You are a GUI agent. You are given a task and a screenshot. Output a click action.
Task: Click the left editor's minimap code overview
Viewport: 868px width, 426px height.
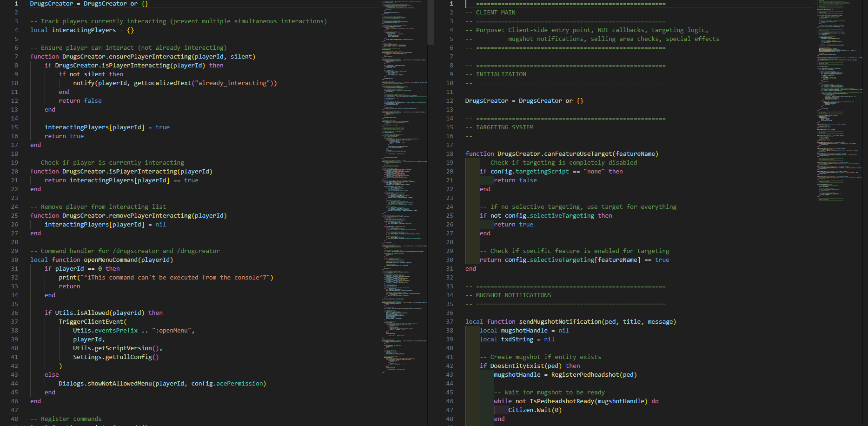coord(404,186)
